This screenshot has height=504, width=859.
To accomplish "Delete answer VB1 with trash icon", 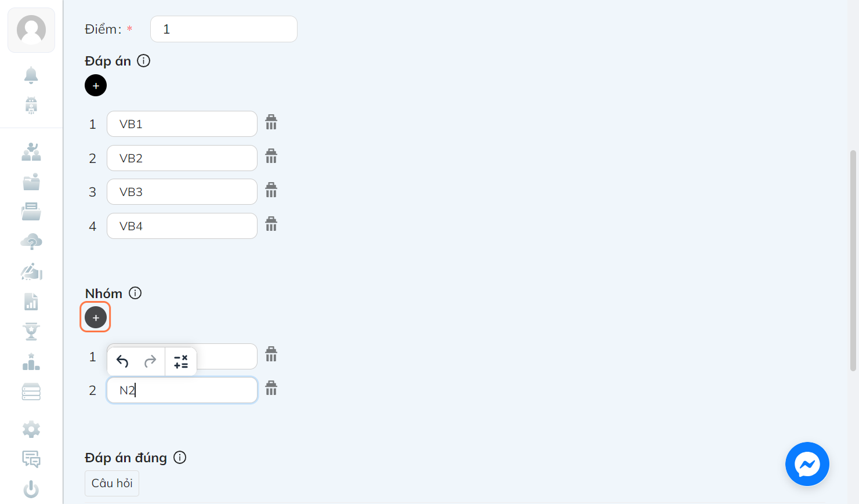I will click(271, 122).
